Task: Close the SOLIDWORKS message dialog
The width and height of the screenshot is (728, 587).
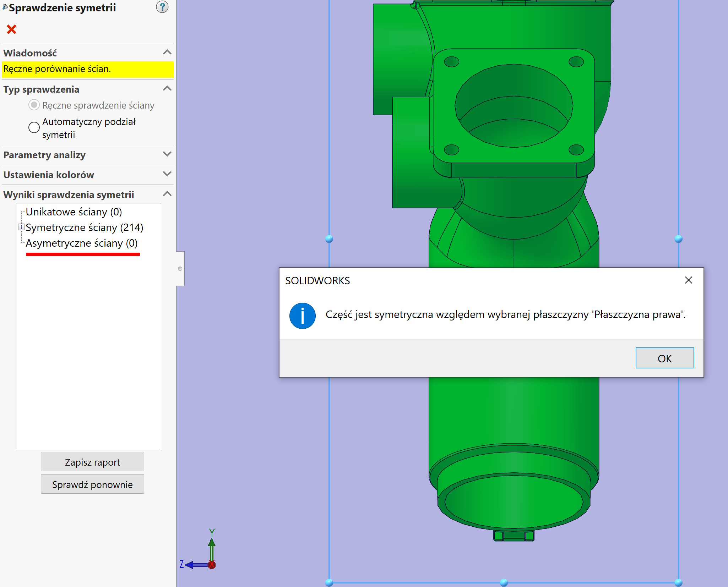Action: 688,280
